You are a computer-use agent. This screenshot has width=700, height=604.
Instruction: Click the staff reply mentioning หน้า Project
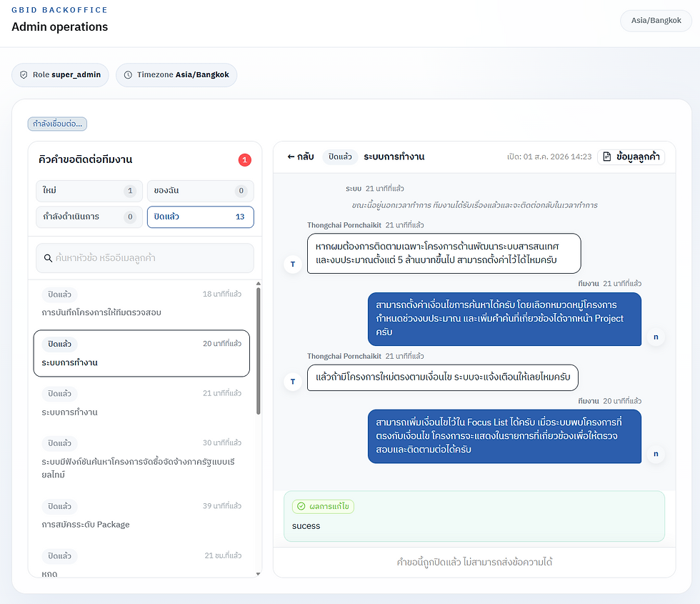[x=504, y=319]
